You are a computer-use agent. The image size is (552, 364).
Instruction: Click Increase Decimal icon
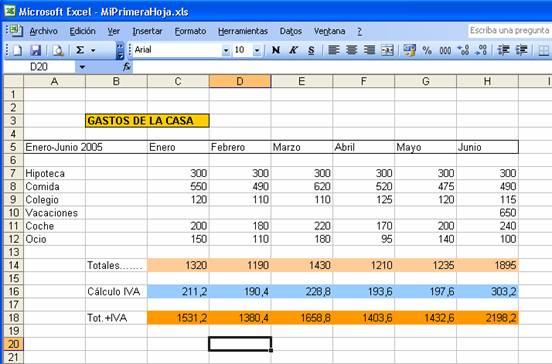[x=463, y=50]
